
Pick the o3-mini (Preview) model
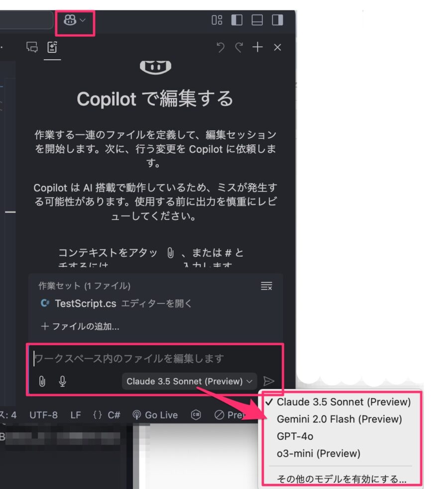pyautogui.click(x=319, y=454)
